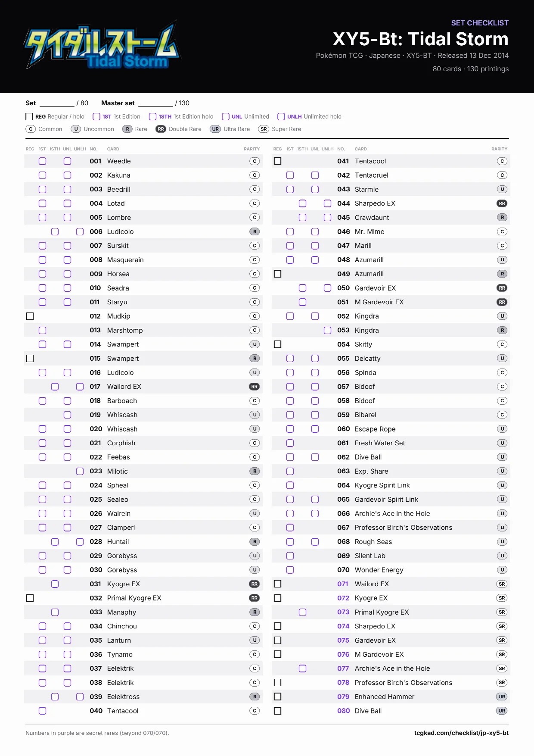The image size is (534, 756).
Task: Mark the regular checkbox for Dive Ball 080
Action: click(x=277, y=711)
